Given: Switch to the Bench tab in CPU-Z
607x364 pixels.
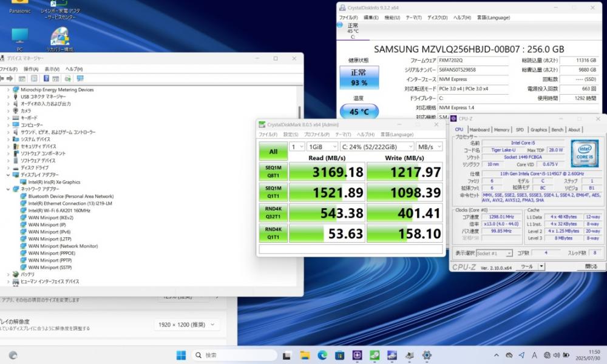Looking at the screenshot, I should (x=557, y=130).
